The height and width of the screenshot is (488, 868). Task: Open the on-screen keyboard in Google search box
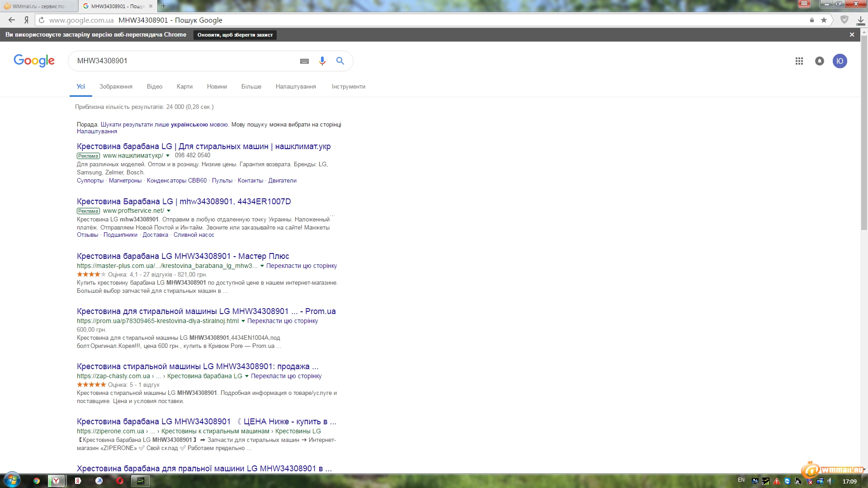pos(304,61)
